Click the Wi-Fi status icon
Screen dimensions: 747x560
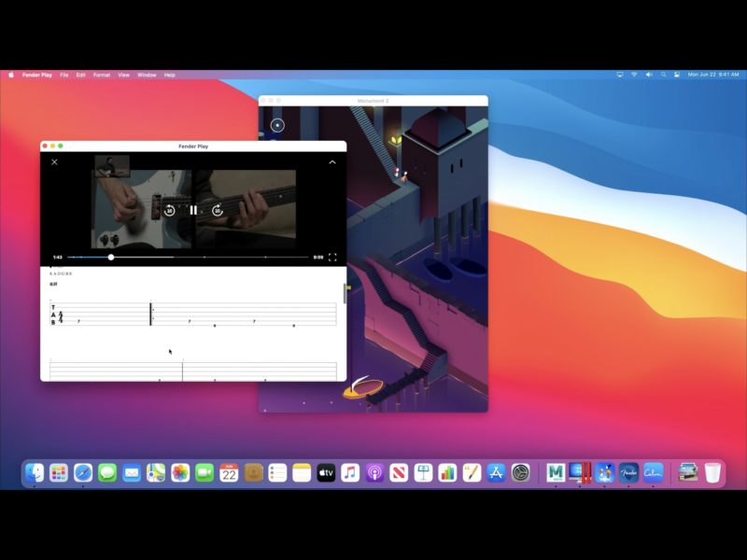[x=634, y=75]
